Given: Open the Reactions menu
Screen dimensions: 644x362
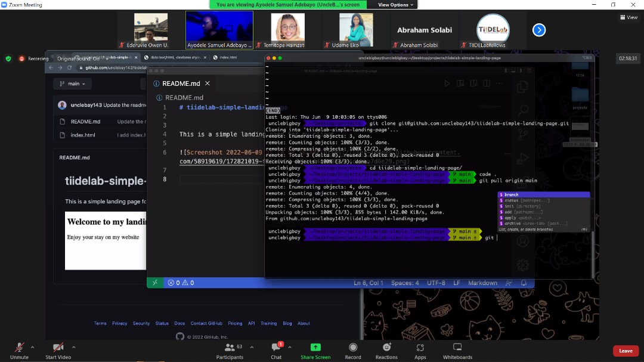Looking at the screenshot, I should pos(386,351).
